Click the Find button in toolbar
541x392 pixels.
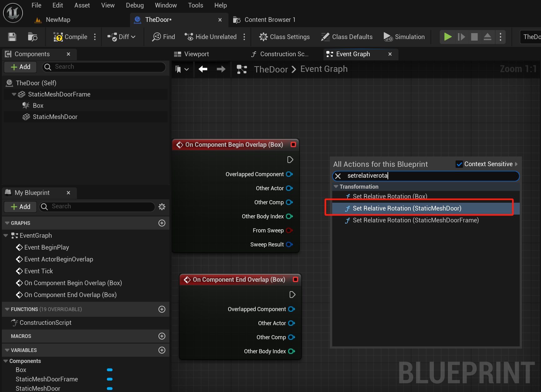[163, 37]
